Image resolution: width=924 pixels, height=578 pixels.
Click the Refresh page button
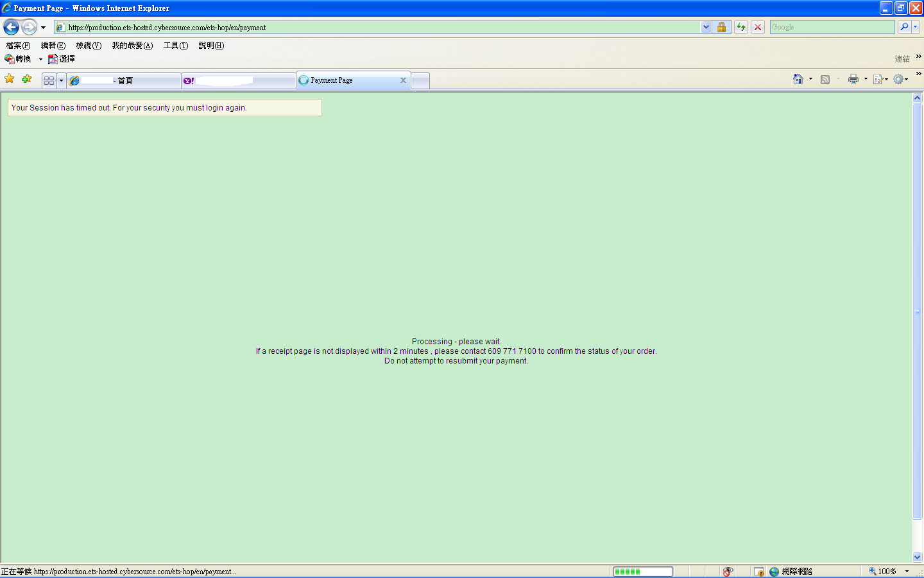click(741, 27)
